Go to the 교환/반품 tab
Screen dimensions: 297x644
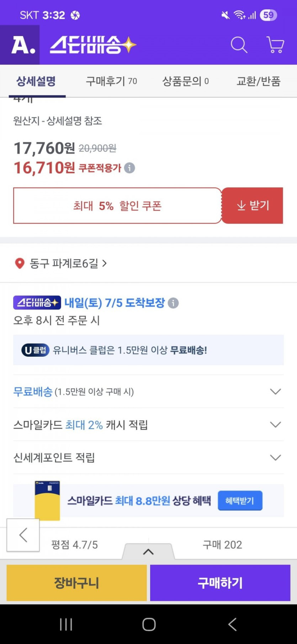pyautogui.click(x=259, y=81)
